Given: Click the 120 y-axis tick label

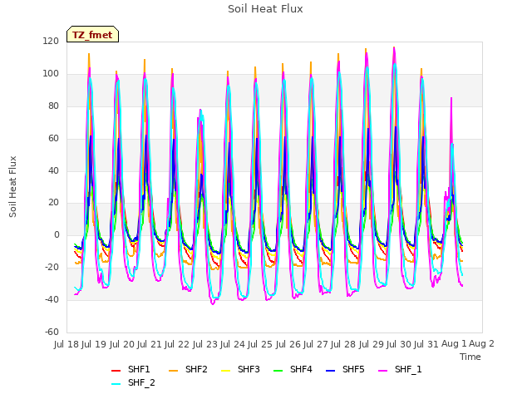Looking at the screenshot, I should tap(51, 42).
